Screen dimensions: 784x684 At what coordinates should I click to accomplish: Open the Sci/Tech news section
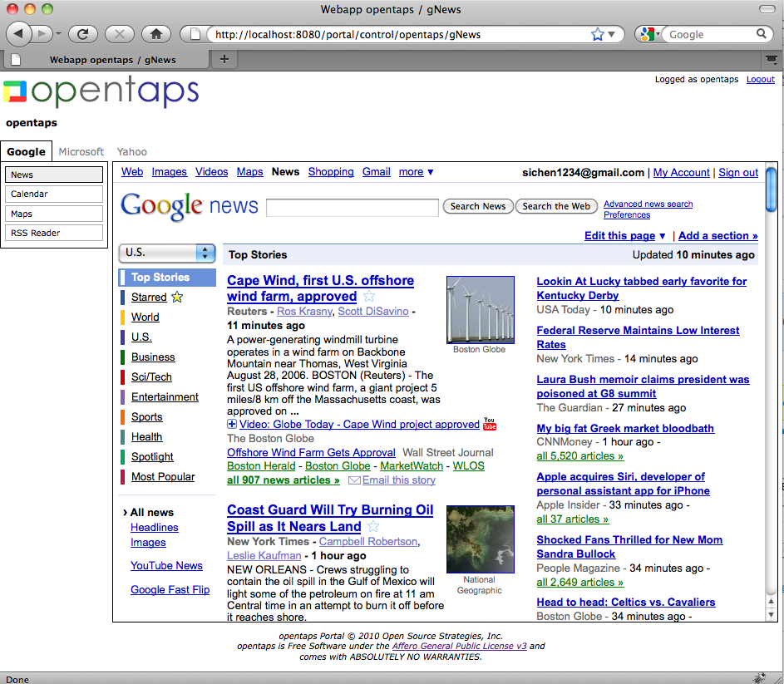[151, 377]
